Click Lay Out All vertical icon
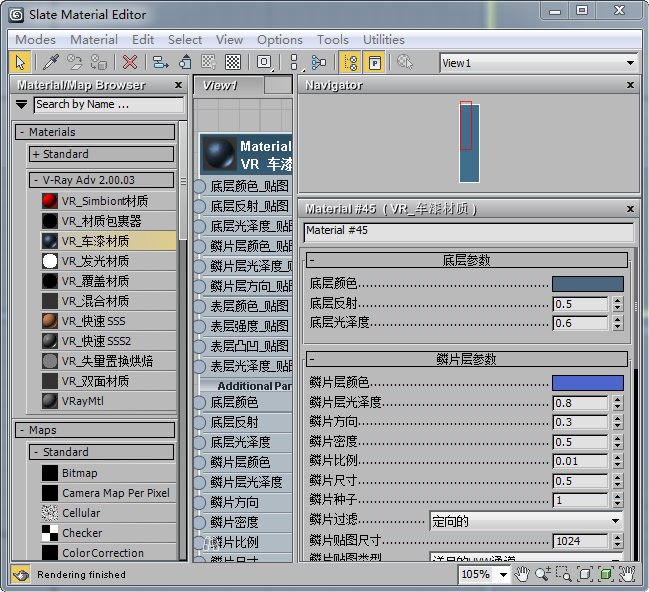Viewport: 649px width, 592px height. pyautogui.click(x=294, y=63)
